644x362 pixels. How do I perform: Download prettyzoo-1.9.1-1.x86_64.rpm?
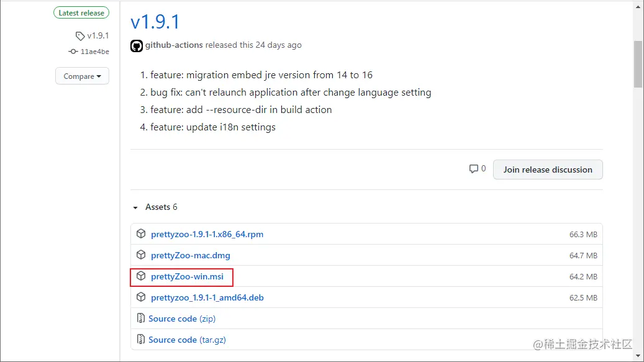(x=207, y=234)
